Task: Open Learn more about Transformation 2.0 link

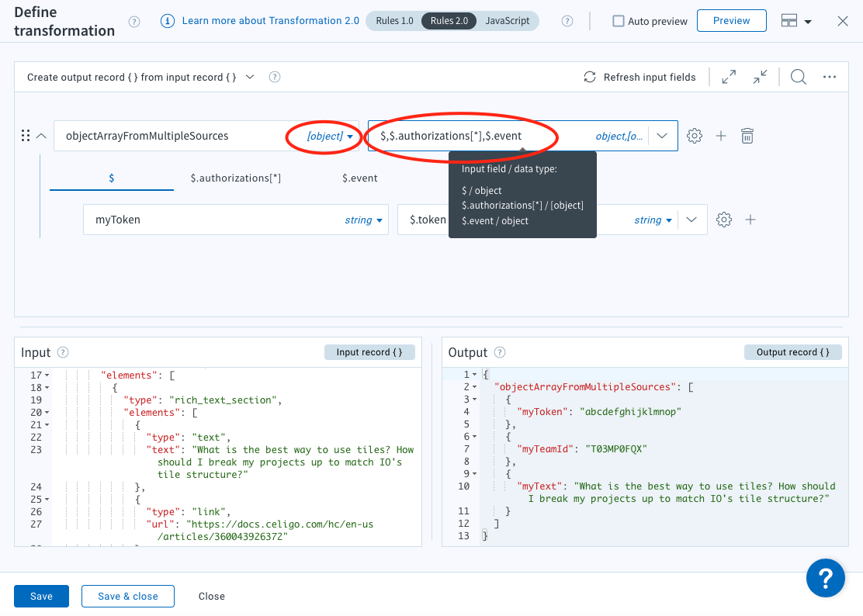Action: click(x=270, y=21)
